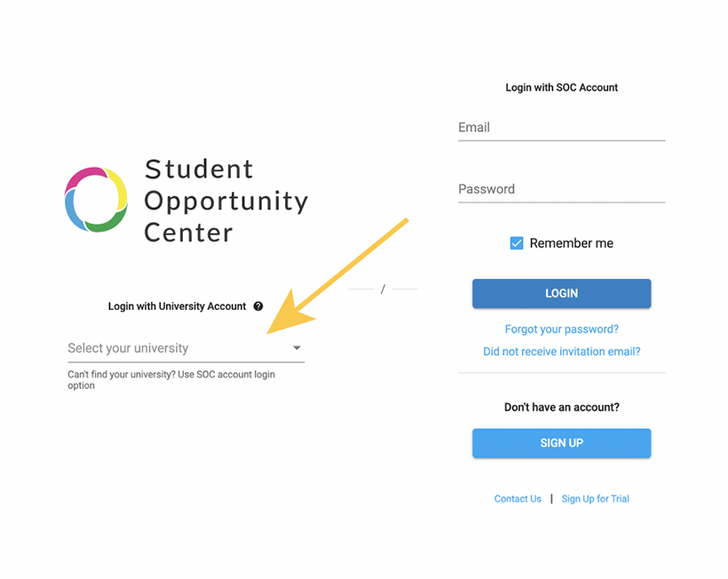Focus the Email input field
The height and width of the screenshot is (579, 728).
561,128
